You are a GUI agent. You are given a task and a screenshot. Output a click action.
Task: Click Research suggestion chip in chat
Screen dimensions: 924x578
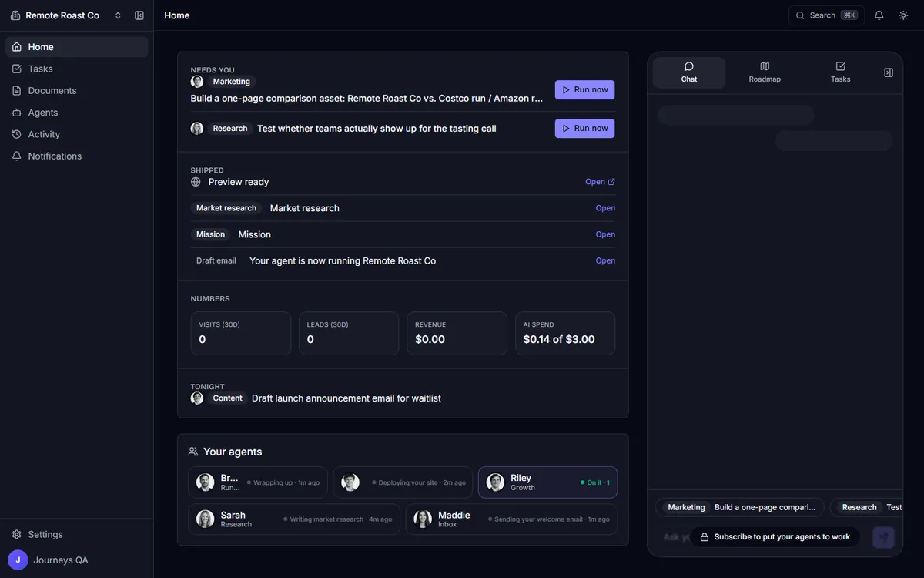pyautogui.click(x=865, y=507)
